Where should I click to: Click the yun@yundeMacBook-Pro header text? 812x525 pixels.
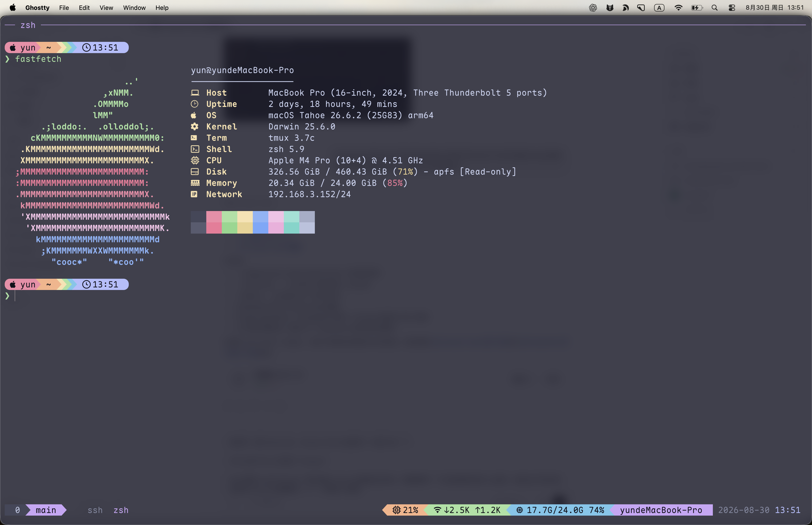pos(242,70)
